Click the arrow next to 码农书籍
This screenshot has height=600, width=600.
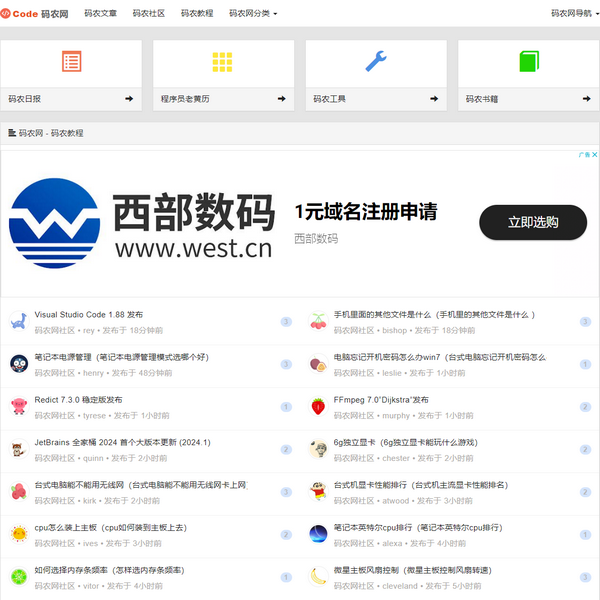586,99
